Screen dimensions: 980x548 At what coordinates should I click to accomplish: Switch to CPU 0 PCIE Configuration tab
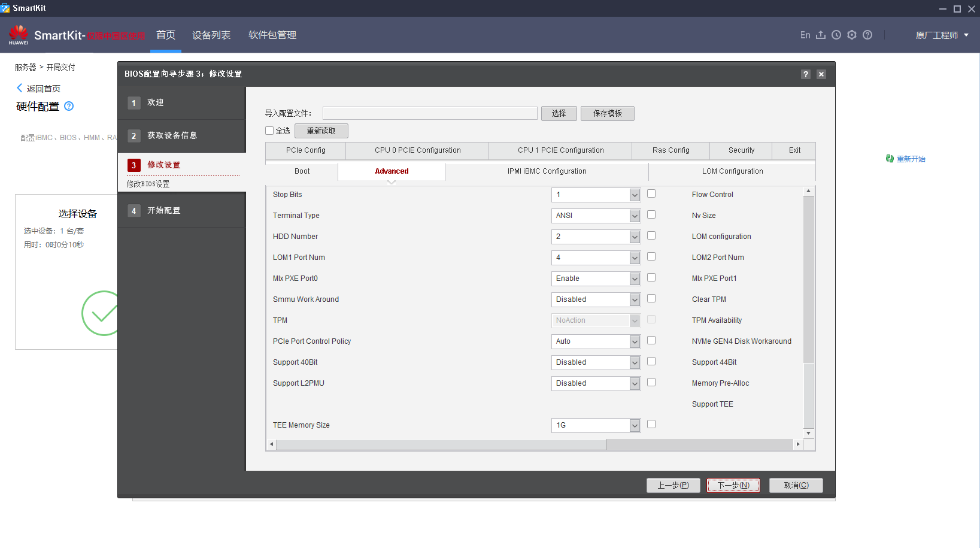click(417, 150)
